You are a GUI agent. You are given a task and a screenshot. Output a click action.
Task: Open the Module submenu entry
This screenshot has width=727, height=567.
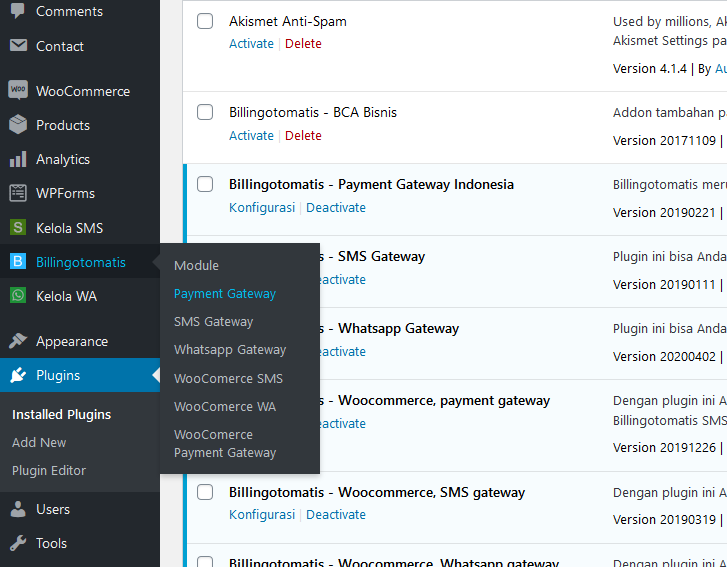[x=196, y=266]
